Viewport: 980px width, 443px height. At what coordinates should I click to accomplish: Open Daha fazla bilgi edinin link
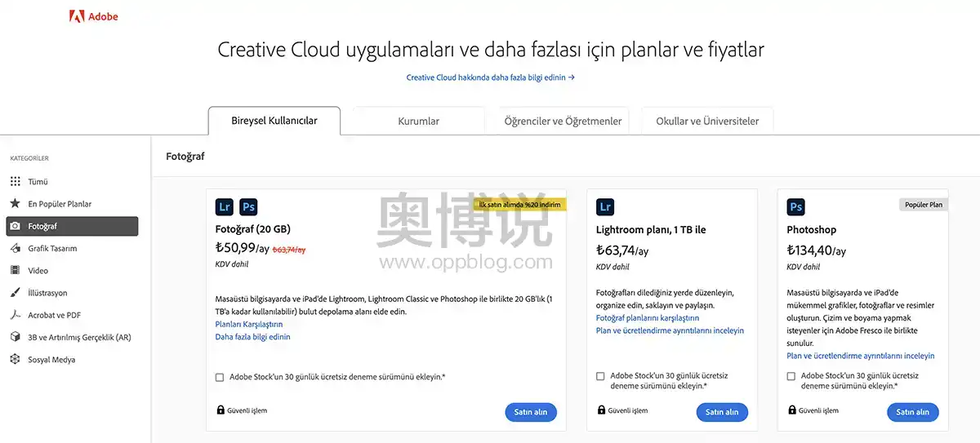(x=252, y=336)
